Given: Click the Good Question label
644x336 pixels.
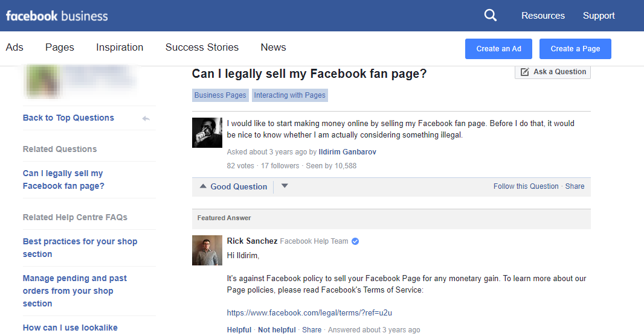Looking at the screenshot, I should tap(239, 186).
